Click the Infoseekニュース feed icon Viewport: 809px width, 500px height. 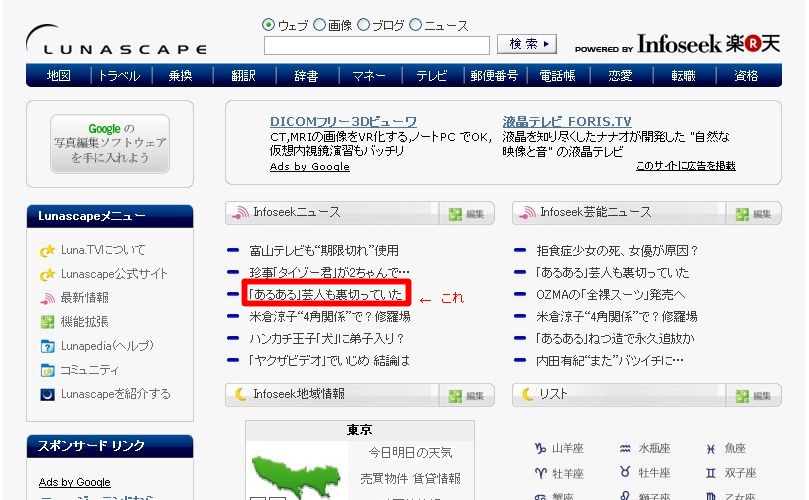[x=240, y=213]
